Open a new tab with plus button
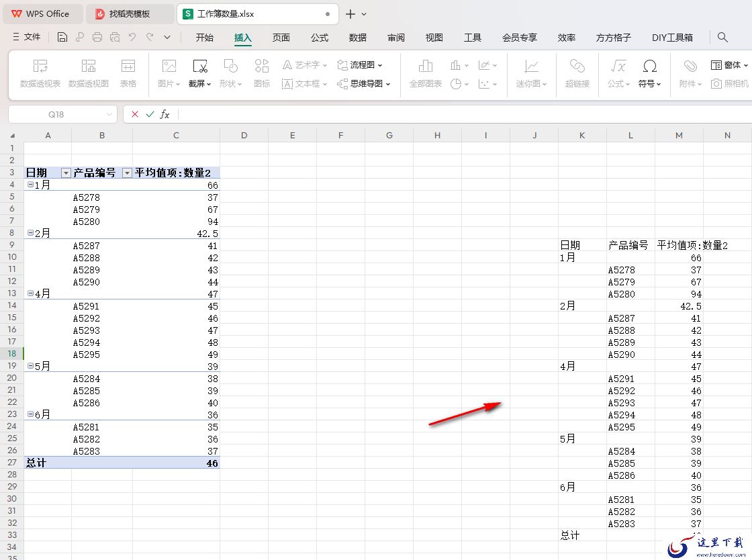The image size is (752, 560). coord(350,14)
